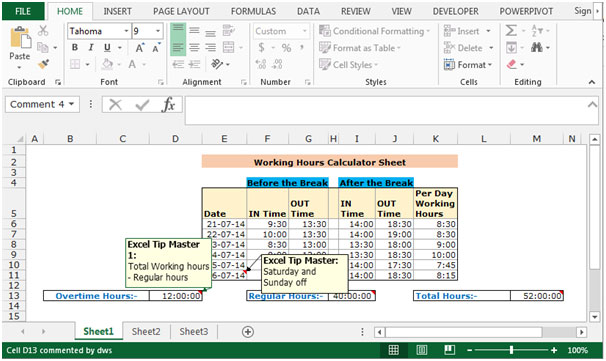
Task: Switch to the REVIEW tab
Action: click(x=356, y=11)
